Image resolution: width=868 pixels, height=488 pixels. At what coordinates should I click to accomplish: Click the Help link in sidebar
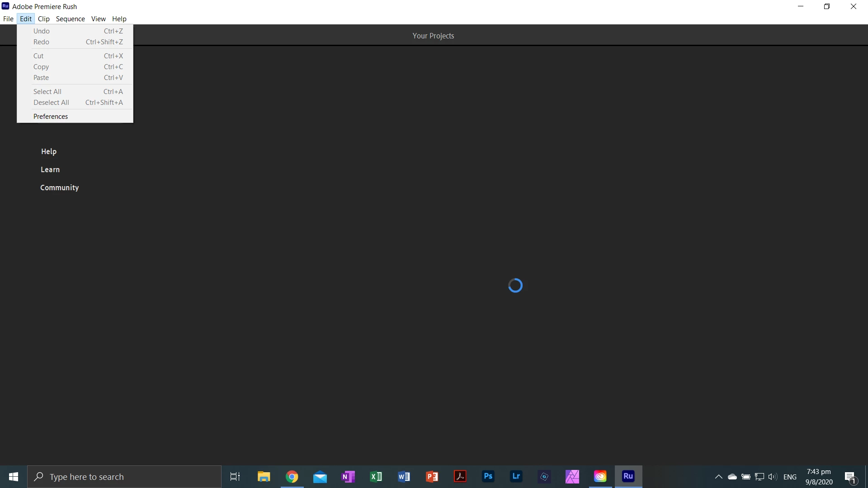click(49, 151)
